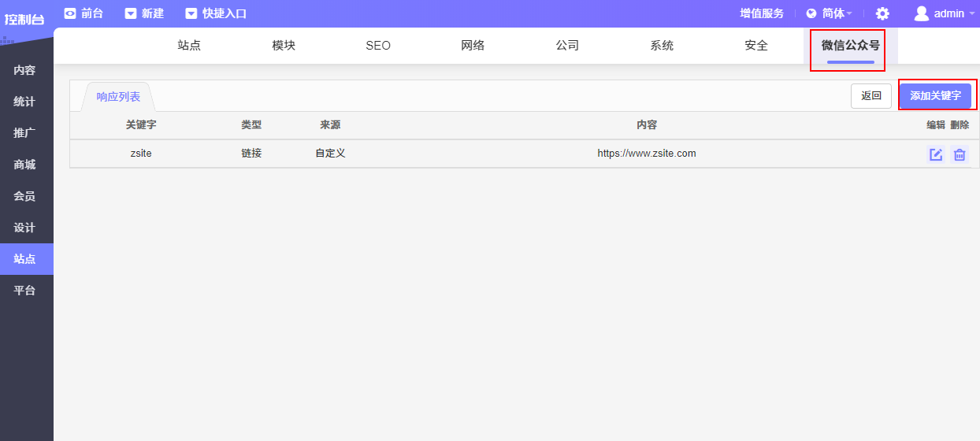
Task: Open 会员 in the sidebar
Action: click(25, 196)
